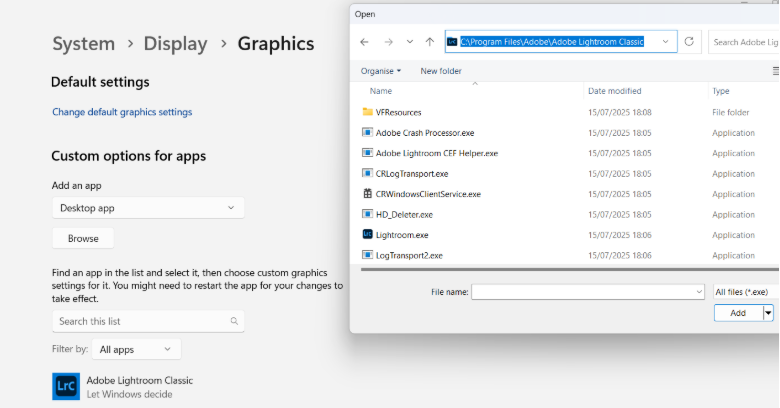The height and width of the screenshot is (408, 780).
Task: Navigate to Display breadcrumb in Settings
Action: click(x=176, y=44)
